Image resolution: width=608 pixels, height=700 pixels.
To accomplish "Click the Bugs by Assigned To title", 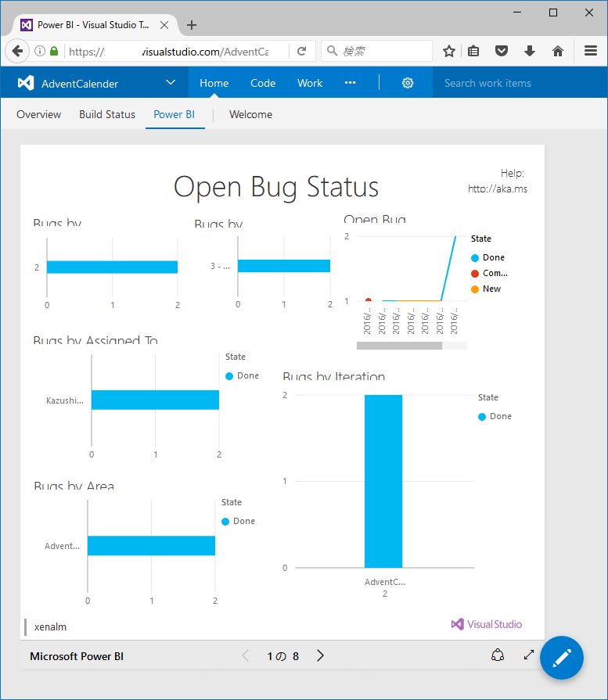I will point(95,340).
